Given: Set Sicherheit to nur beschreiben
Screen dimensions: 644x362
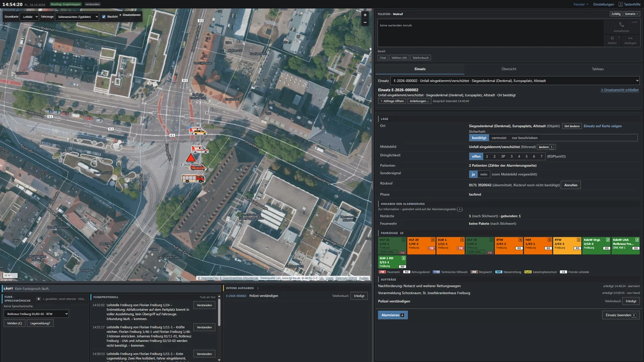Looking at the screenshot, I should tap(525, 138).
